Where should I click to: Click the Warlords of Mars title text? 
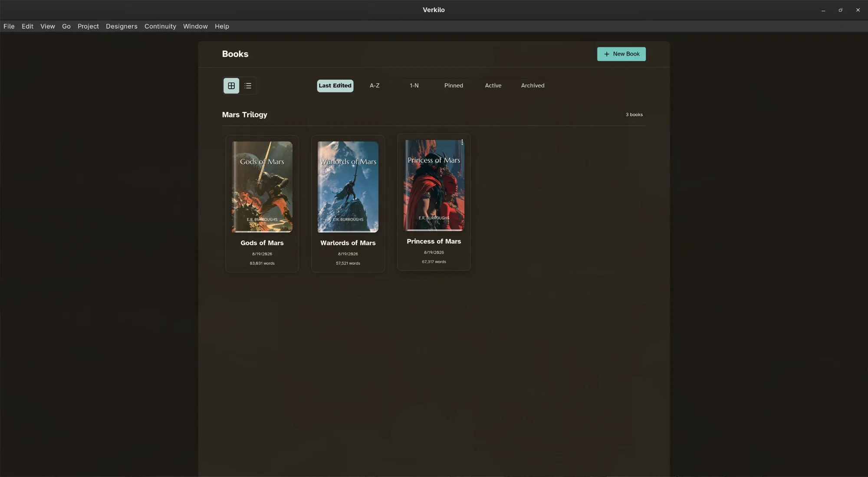pos(348,243)
